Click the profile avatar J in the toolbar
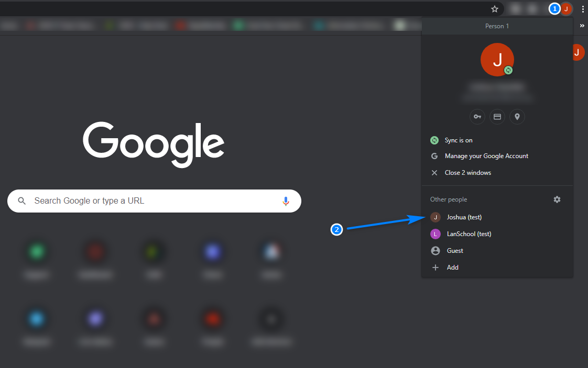 566,9
